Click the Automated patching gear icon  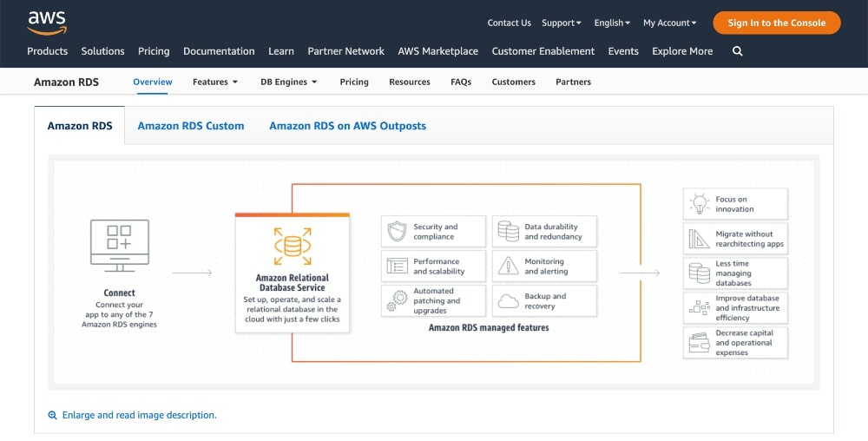(x=396, y=300)
